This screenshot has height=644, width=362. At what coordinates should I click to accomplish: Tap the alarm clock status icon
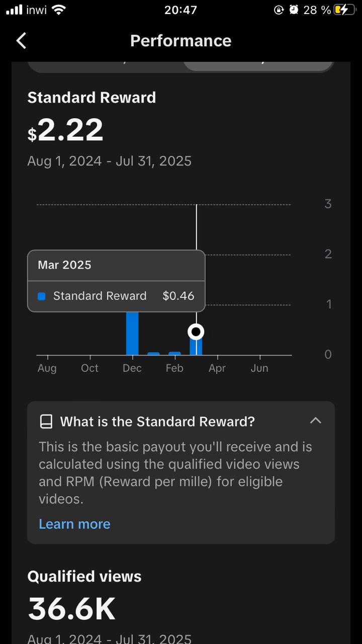coord(294,10)
